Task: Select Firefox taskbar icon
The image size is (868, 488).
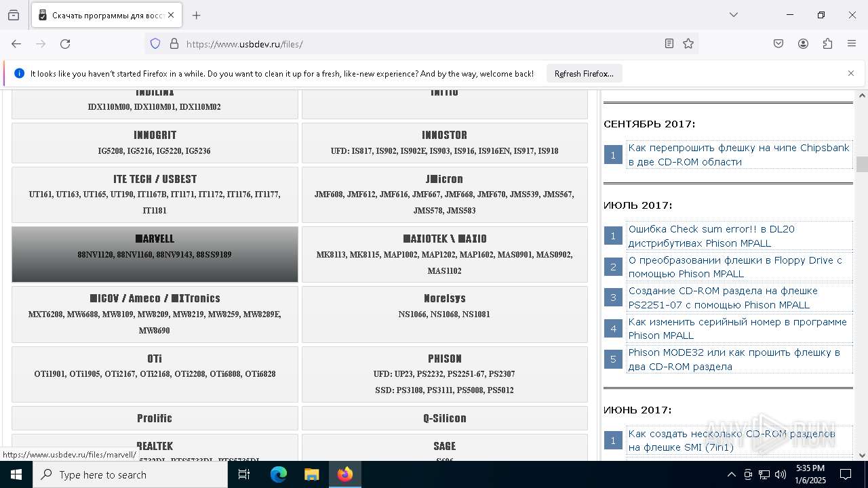Action: [x=345, y=474]
